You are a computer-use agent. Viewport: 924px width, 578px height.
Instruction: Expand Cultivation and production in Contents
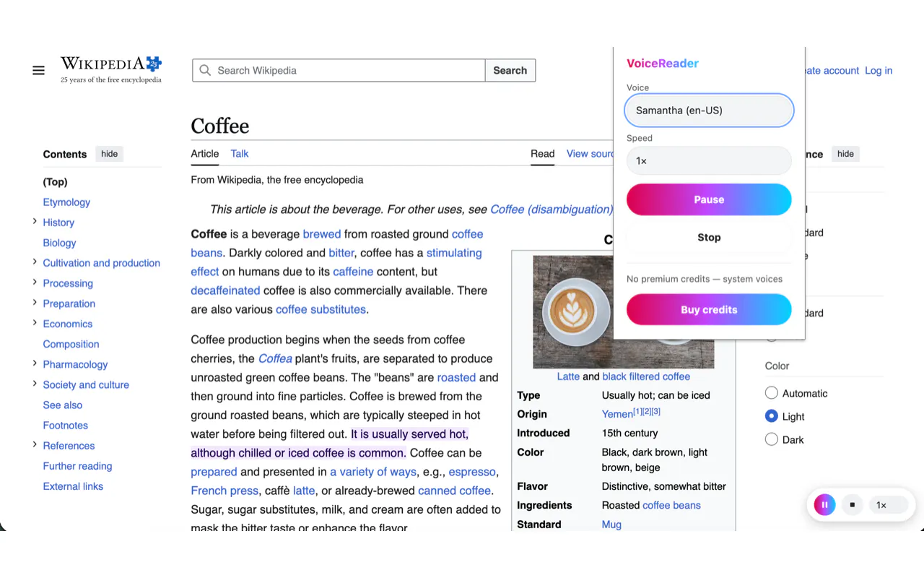35,262
